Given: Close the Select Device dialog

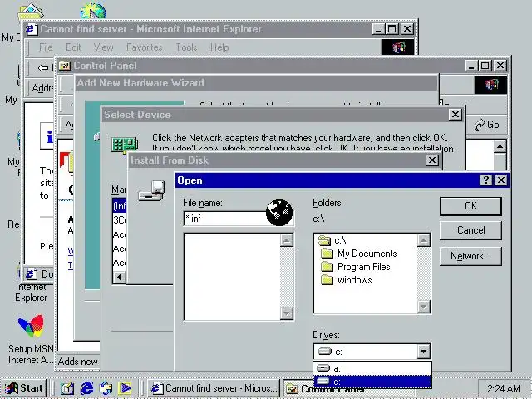Looking at the screenshot, I should coord(455,115).
